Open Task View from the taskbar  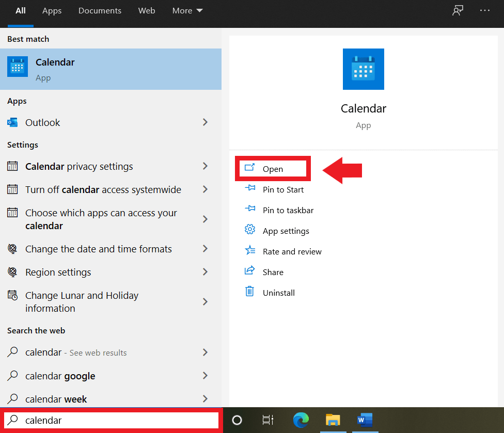tap(268, 420)
